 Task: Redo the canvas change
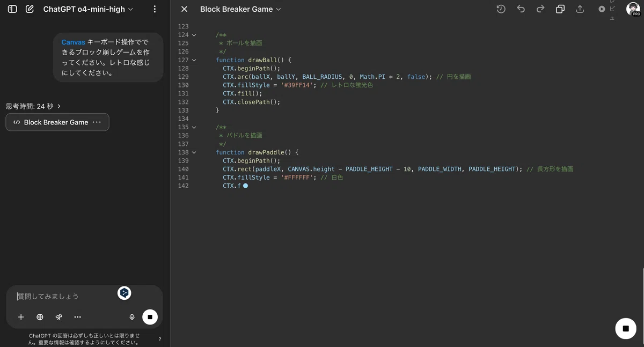pos(540,9)
